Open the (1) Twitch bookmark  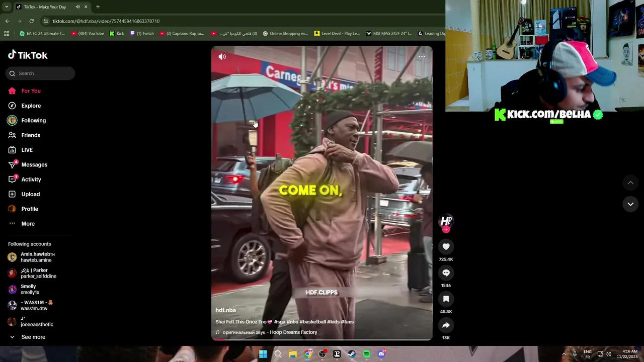[142, 34]
